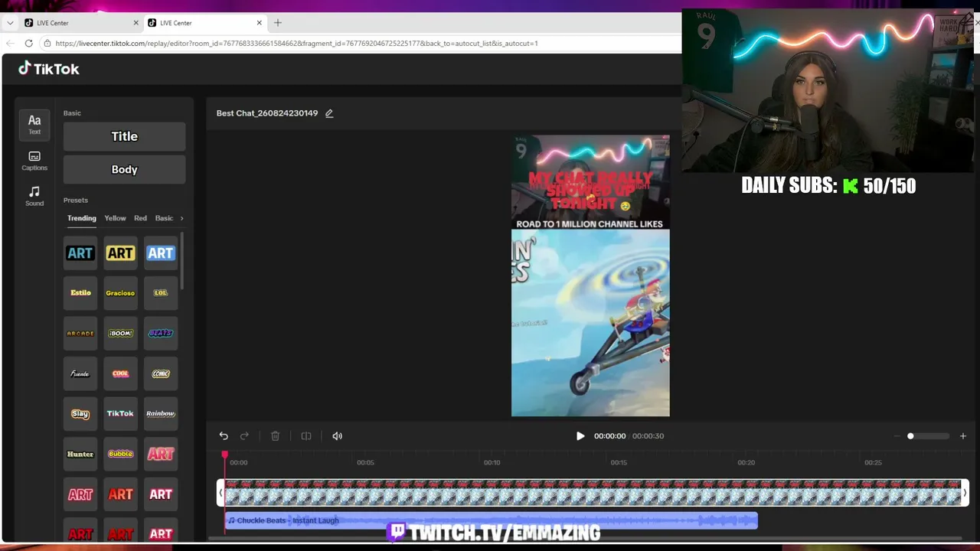980x551 pixels.
Task: Add a Title text element
Action: 124,136
